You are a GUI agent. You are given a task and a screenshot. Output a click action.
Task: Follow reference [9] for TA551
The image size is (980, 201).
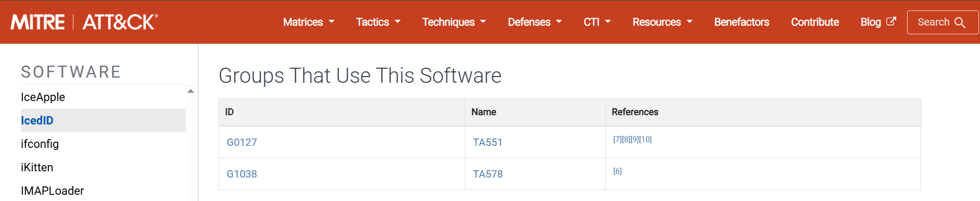(x=634, y=140)
